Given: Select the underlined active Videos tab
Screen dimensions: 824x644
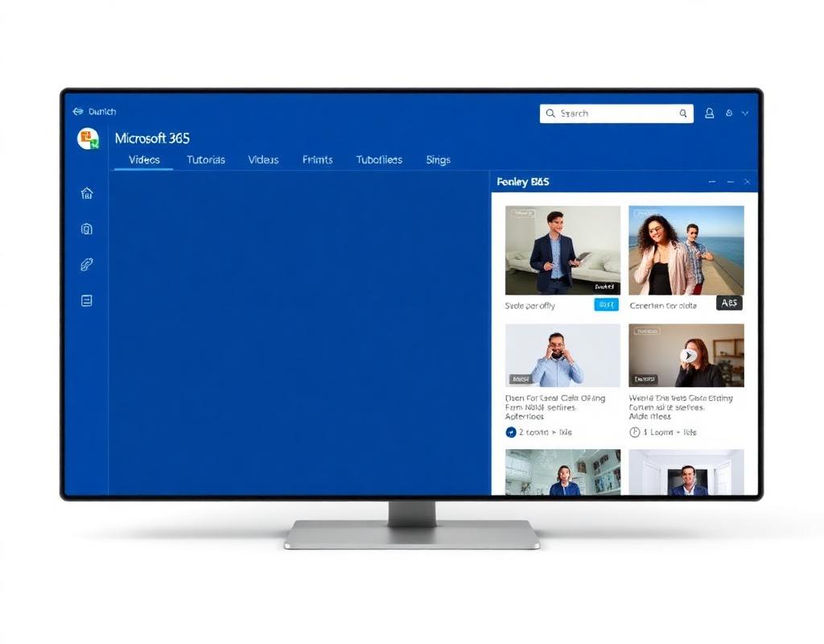Looking at the screenshot, I should (x=144, y=160).
